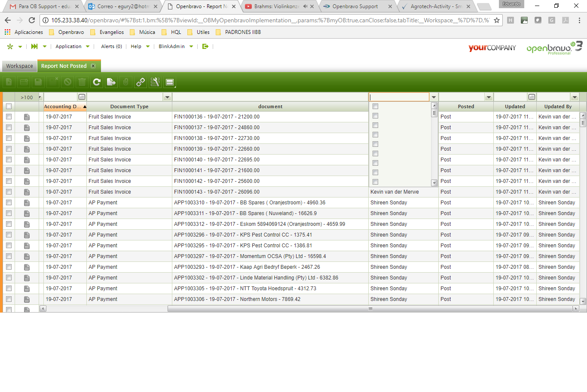
Task: Open the >100 row count dropdown
Action: (x=40, y=97)
